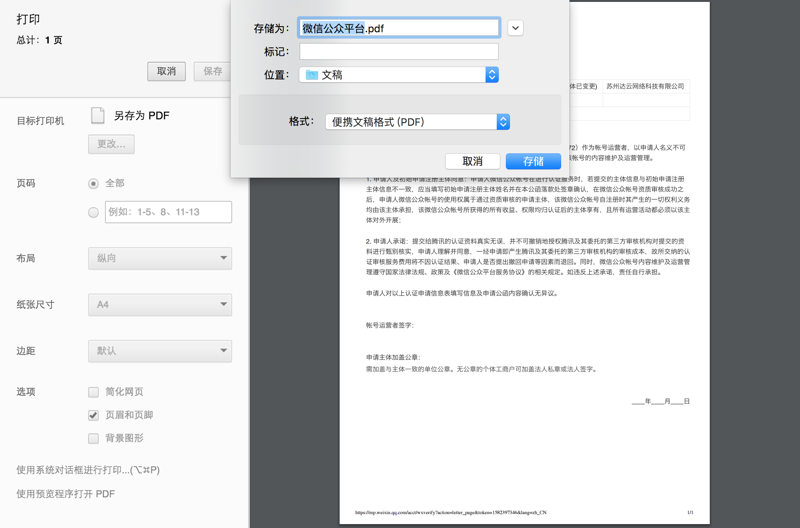Click the folder icon in the 位置 selector

coord(312,75)
